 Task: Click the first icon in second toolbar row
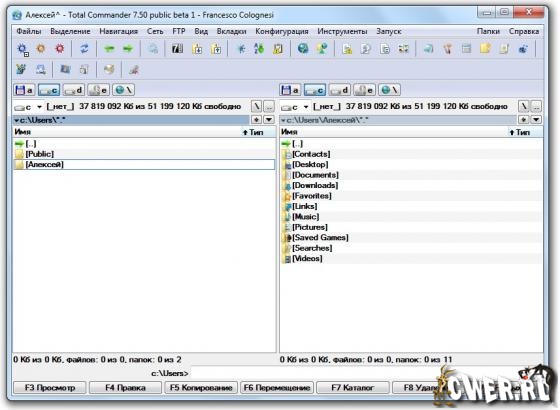[x=21, y=69]
